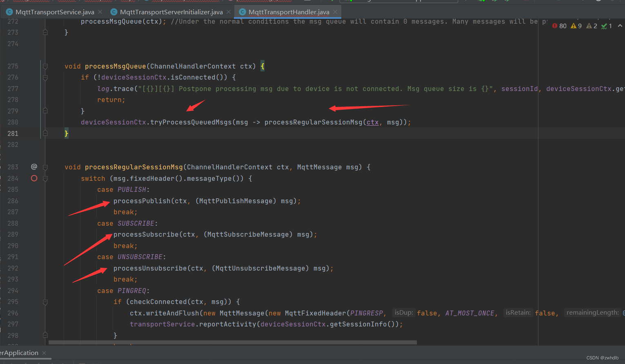
Task: Show the 2 weak warnings indicator
Action: [x=592, y=26]
